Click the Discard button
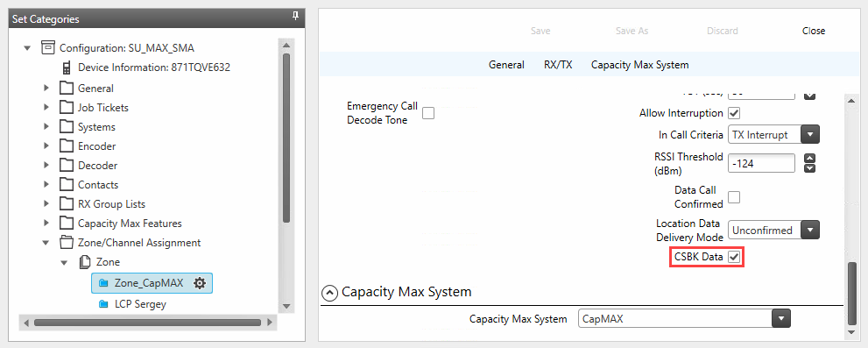This screenshot has width=868, height=348. pos(723,31)
